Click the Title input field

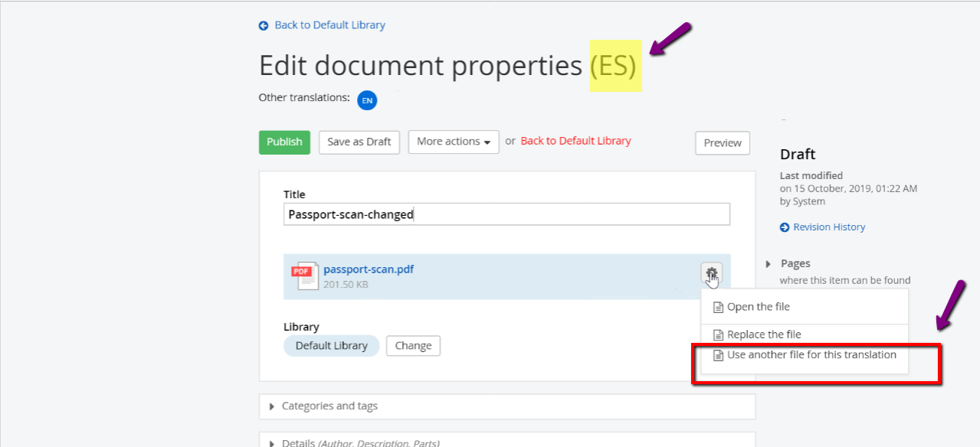coord(506,214)
